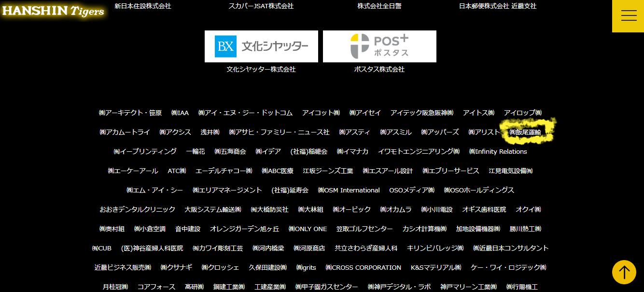Viewport: 644px width, 292px height.
Task: Click the ㈱OSM International sponsor link
Action: (349, 190)
